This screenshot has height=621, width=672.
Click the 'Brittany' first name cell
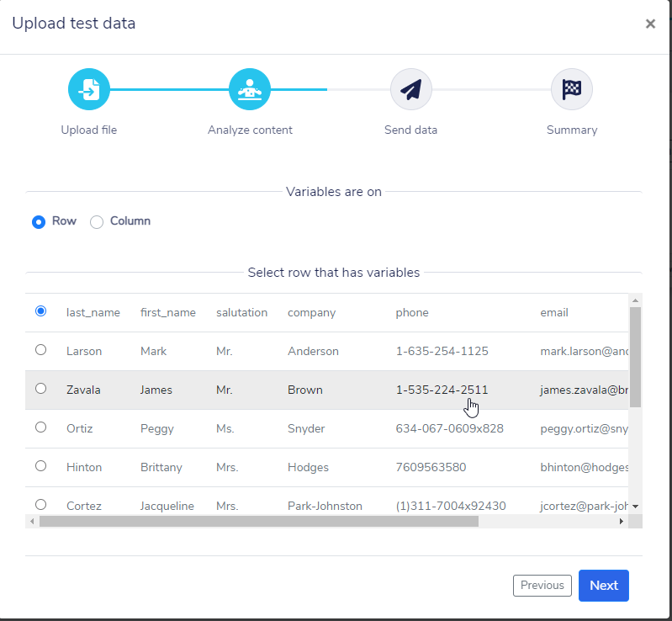161,468
